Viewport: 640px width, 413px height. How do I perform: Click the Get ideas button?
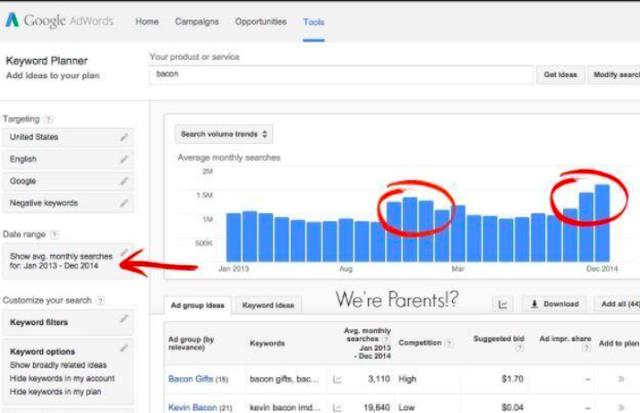tap(560, 75)
